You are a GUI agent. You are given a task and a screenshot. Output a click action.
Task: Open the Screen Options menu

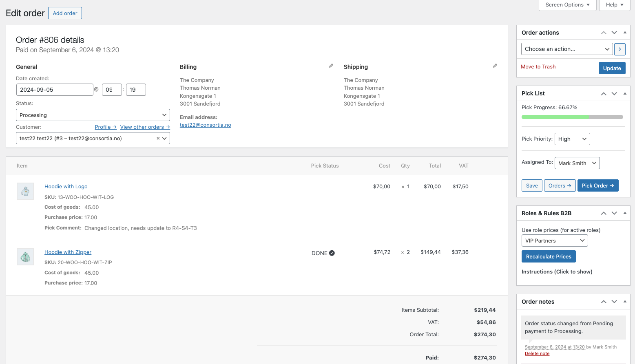(x=567, y=5)
